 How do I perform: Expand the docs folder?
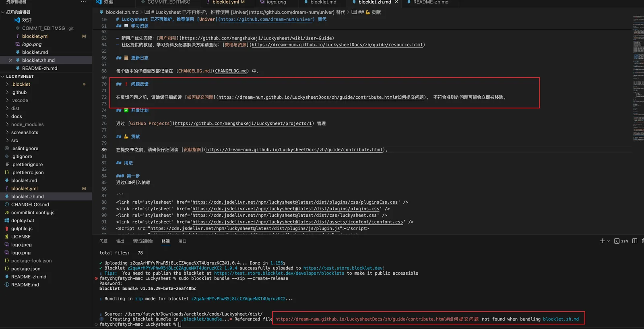(7, 116)
